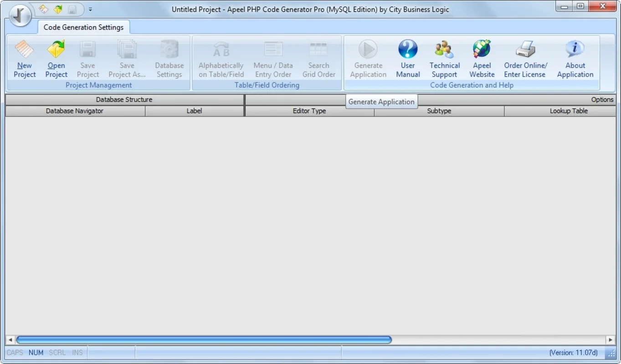Click the Project Management group label
Screen dimensions: 621x364
[98, 85]
